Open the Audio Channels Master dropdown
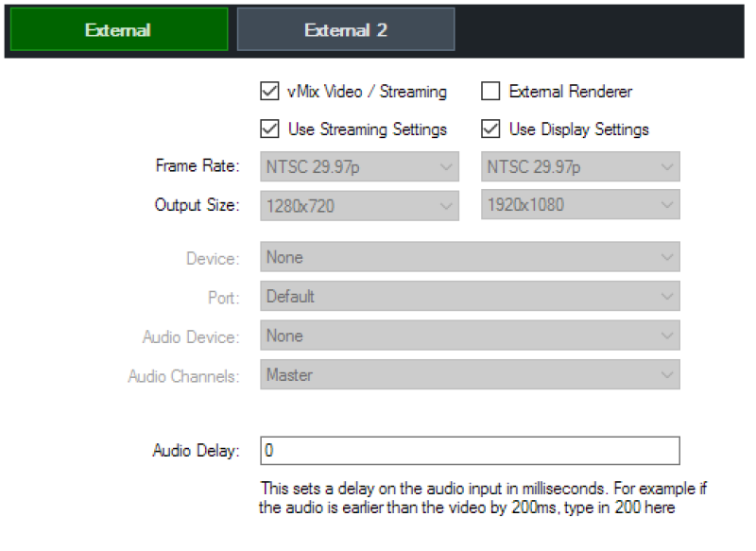This screenshot has width=756, height=551. click(x=470, y=374)
